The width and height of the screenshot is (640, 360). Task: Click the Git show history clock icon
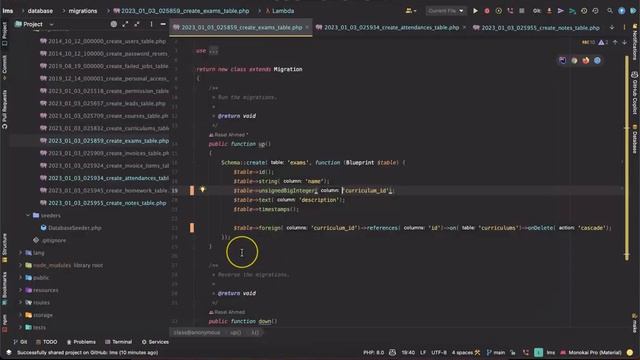pos(584,11)
